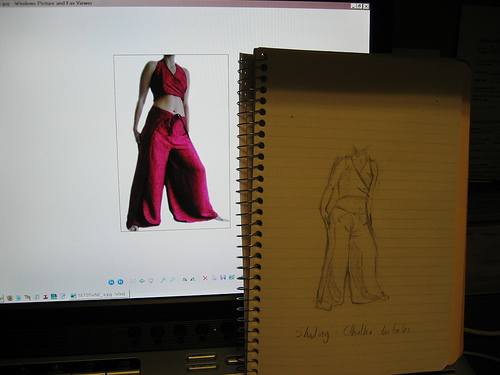Click the Actual Size icon
Image resolution: width=500 pixels, height=375 pixels.
point(142,281)
